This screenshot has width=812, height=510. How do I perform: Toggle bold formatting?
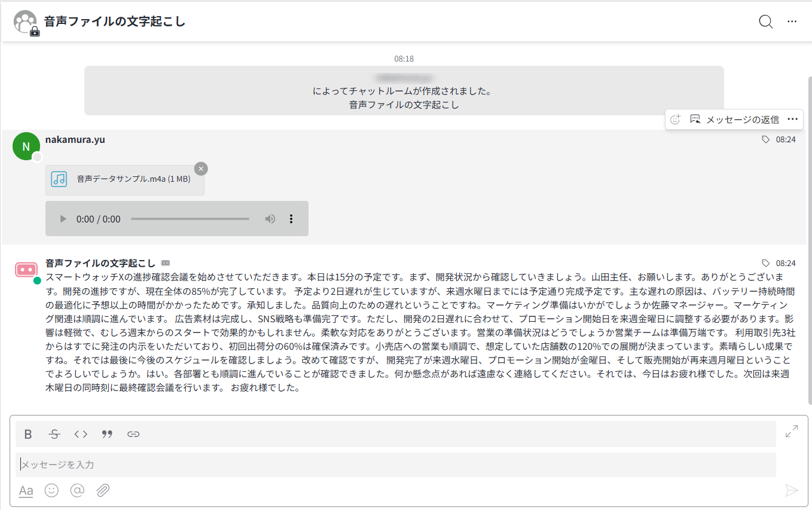point(28,435)
